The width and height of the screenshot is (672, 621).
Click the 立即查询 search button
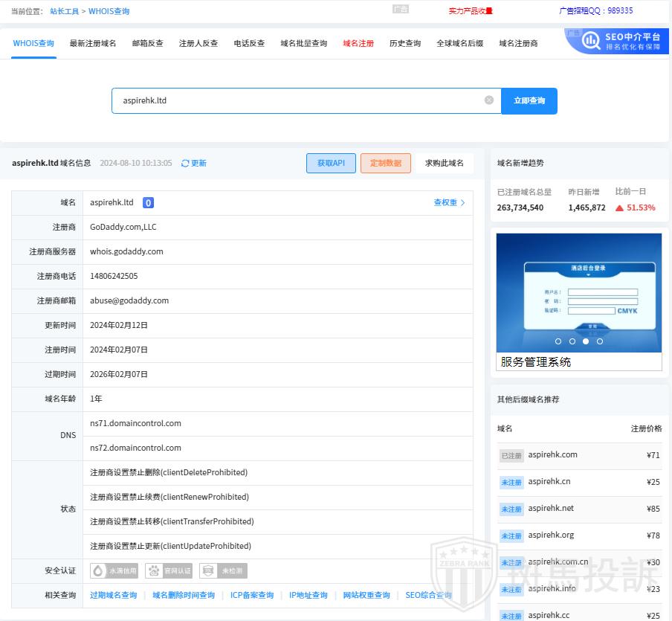coord(529,101)
